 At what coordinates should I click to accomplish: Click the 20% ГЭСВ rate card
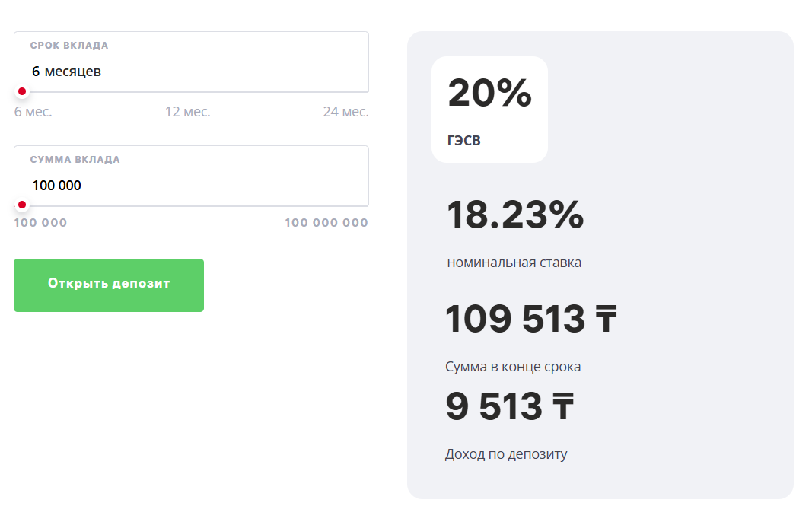[x=489, y=109]
